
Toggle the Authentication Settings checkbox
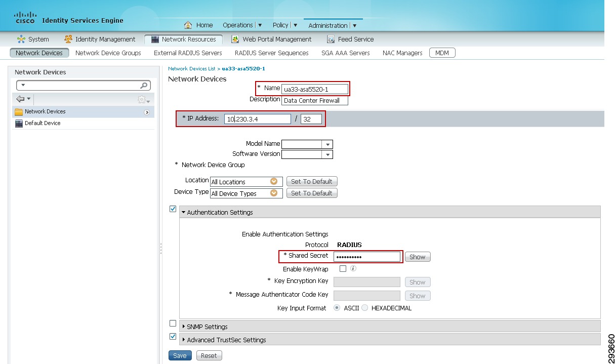[x=173, y=209]
